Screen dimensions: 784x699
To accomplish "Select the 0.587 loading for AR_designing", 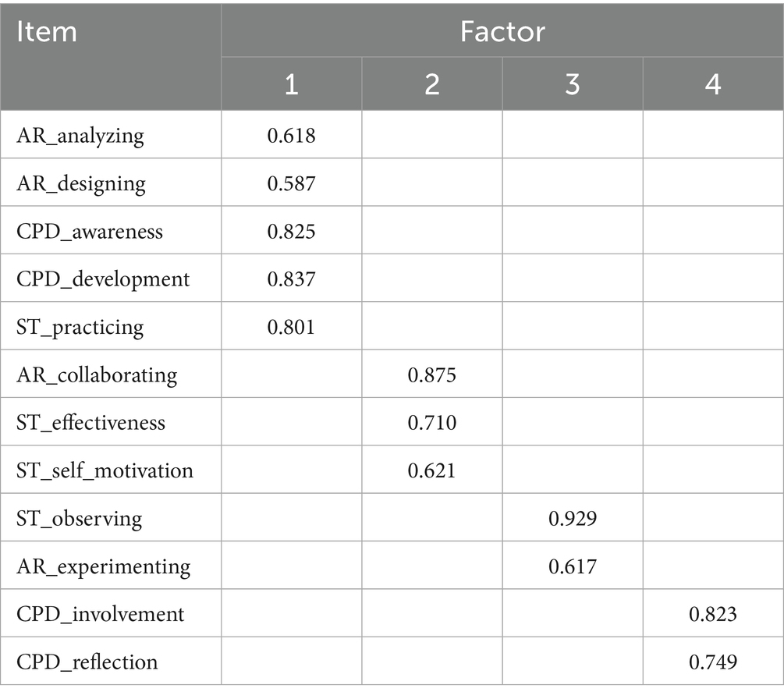I will pos(291,183).
